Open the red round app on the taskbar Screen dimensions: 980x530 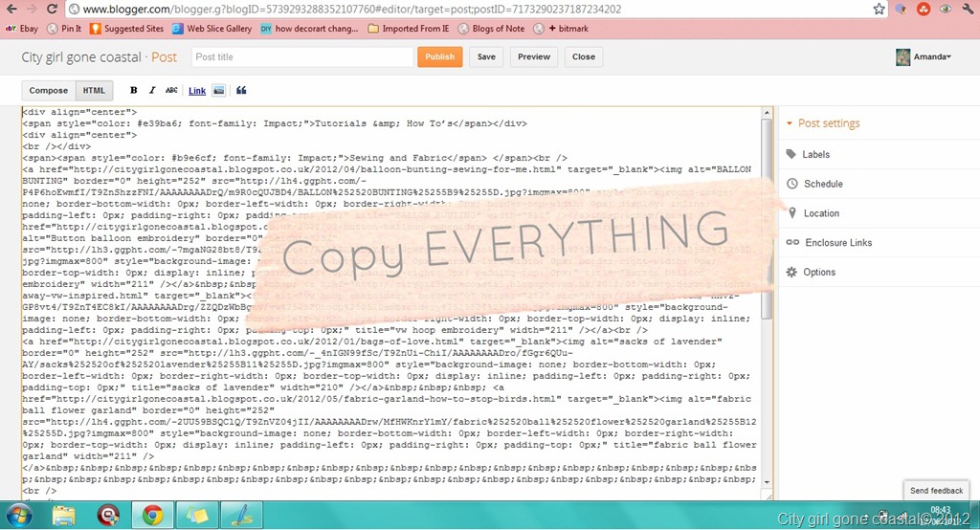click(108, 516)
